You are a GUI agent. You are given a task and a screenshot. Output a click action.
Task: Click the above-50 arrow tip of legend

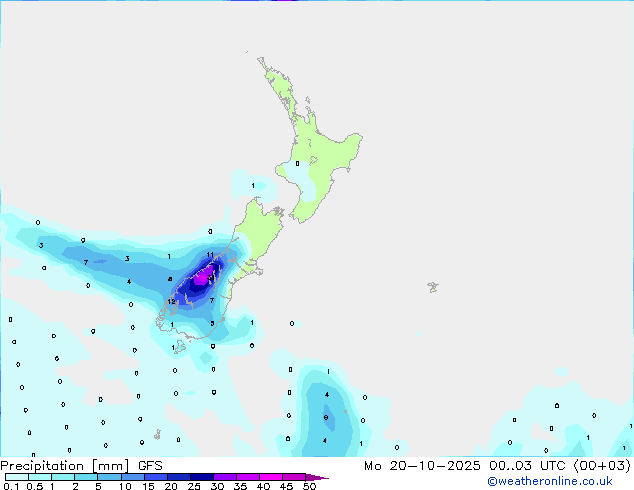[317, 477]
